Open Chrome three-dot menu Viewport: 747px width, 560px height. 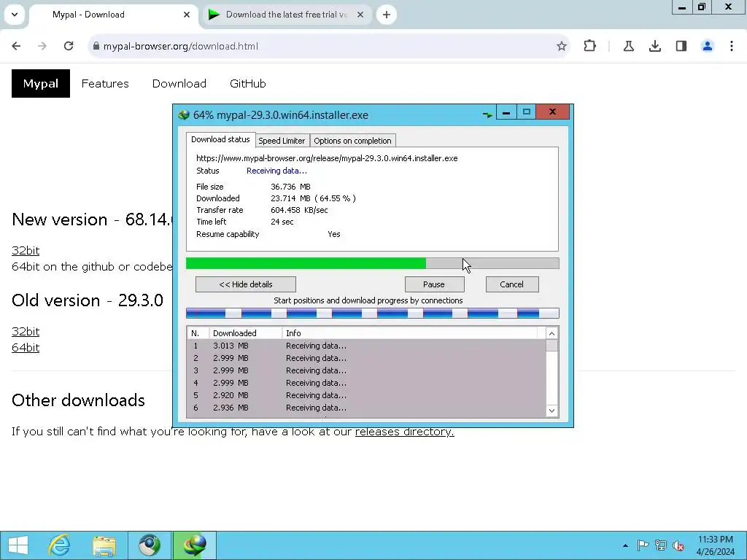click(732, 46)
